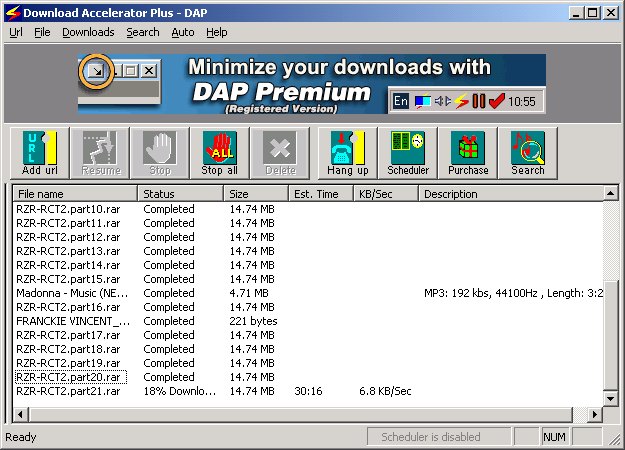Click the DAP Premium banner advertisement
This screenshot has width=625, height=450.
click(312, 84)
